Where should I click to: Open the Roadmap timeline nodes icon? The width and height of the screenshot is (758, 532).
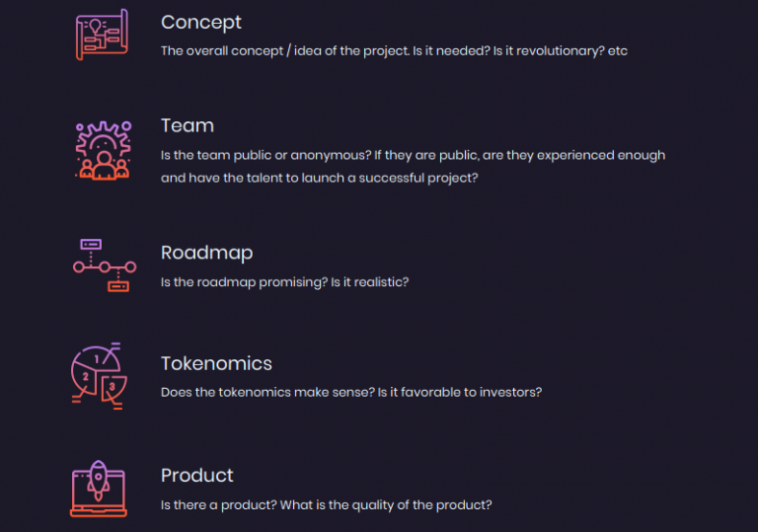pyautogui.click(x=105, y=266)
